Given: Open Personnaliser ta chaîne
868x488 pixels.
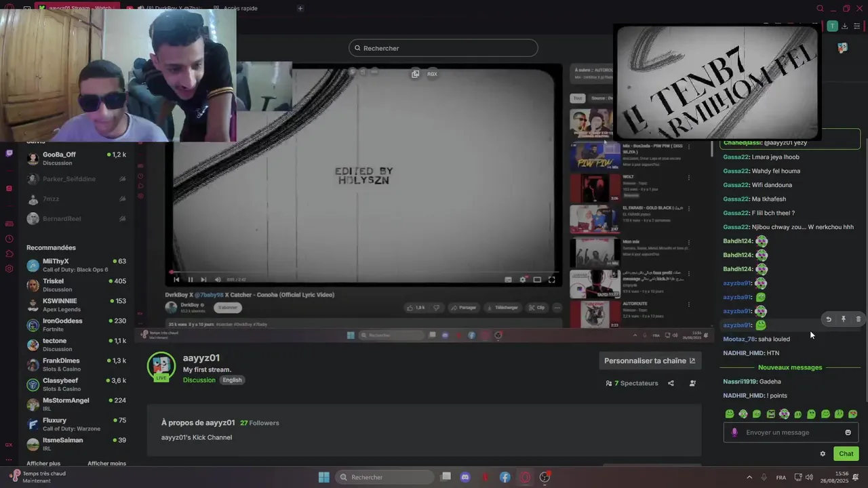Looking at the screenshot, I should pyautogui.click(x=650, y=361).
